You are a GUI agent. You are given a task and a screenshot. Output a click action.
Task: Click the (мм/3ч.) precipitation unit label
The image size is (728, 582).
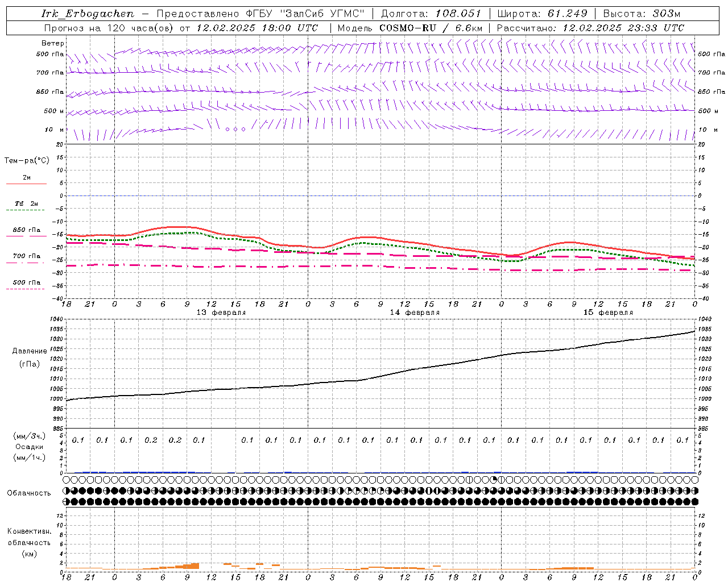tap(30, 436)
